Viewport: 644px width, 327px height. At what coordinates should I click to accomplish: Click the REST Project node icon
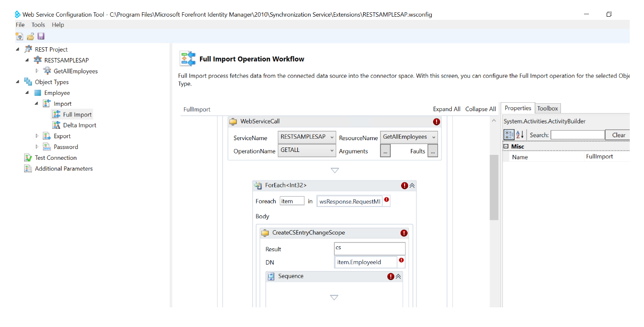(x=29, y=49)
